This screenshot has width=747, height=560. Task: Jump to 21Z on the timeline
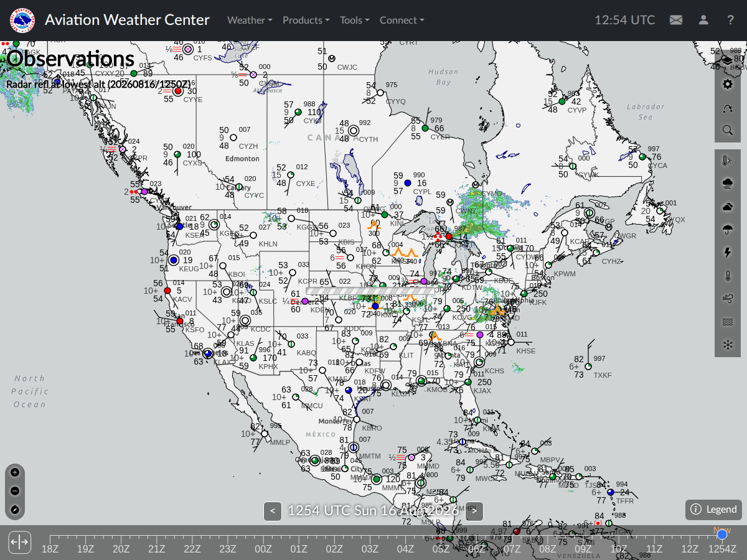(x=156, y=549)
